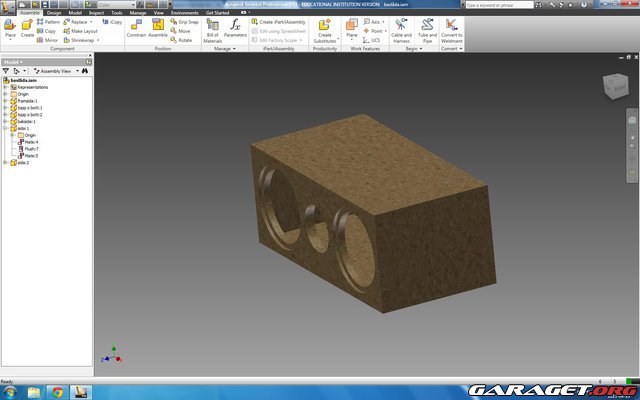Click Create iPart/iAssembly button

click(x=279, y=21)
